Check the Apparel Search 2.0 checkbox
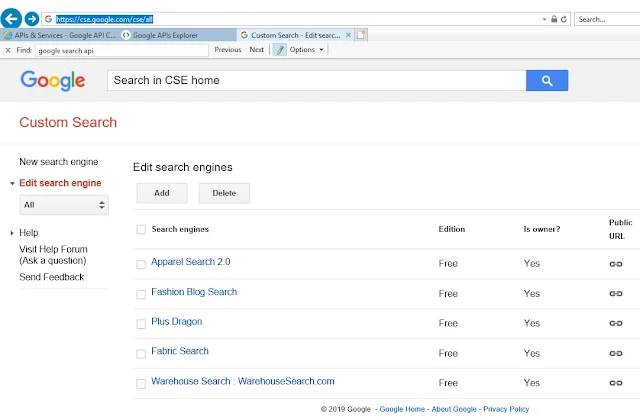Screen dimensions: 640x420 (141, 264)
